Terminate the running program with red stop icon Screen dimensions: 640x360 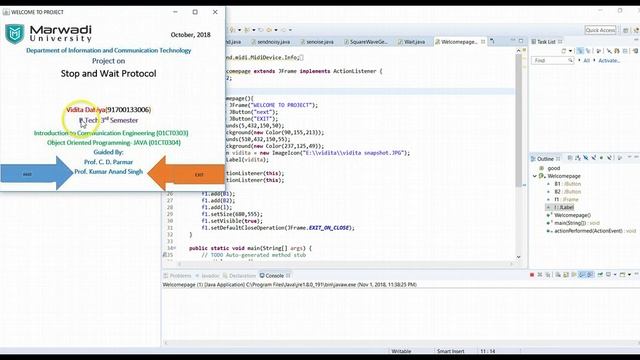click(x=532, y=275)
